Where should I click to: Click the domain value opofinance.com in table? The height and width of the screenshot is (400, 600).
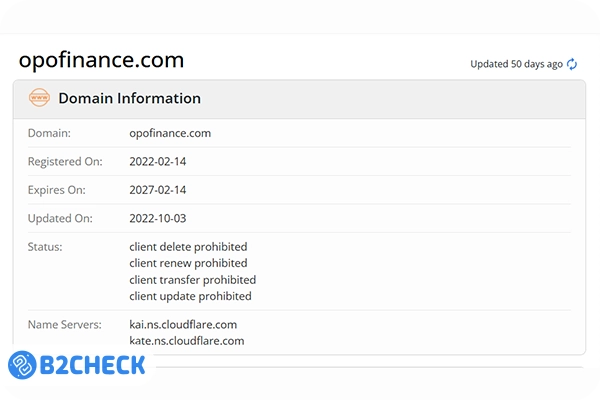(x=170, y=133)
